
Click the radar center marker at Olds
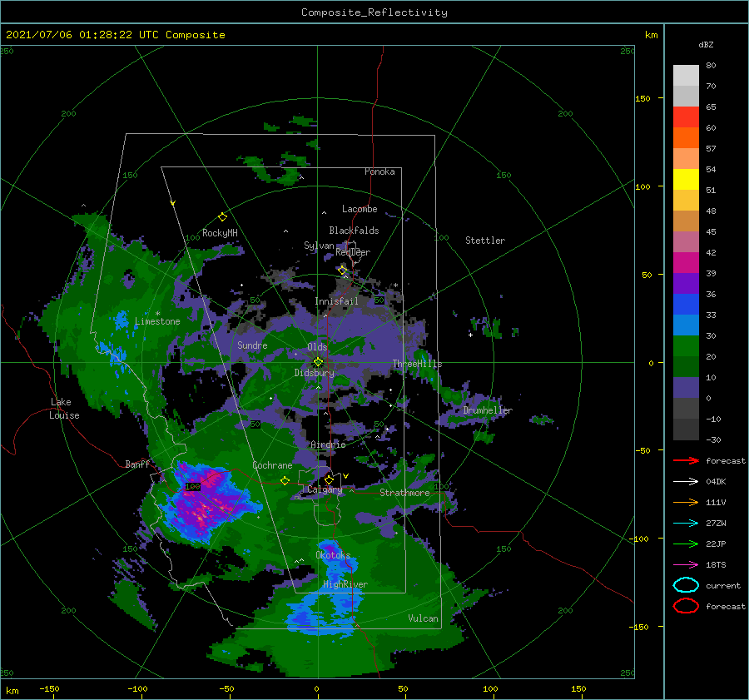tap(318, 362)
